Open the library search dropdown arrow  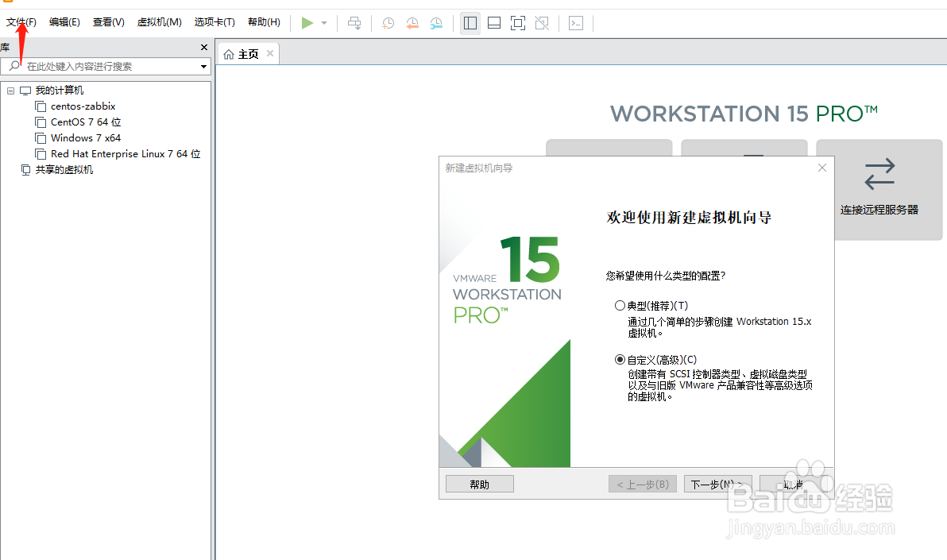(203, 67)
